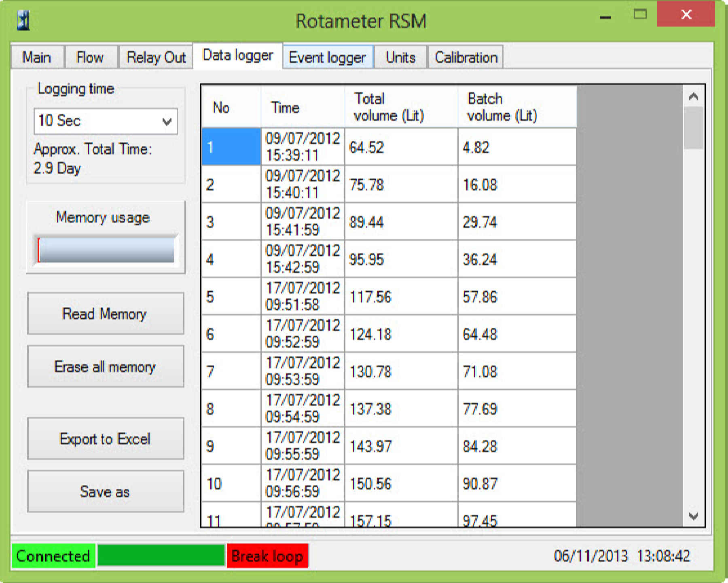This screenshot has width=728, height=583.
Task: Open the Units tab
Action: click(400, 57)
